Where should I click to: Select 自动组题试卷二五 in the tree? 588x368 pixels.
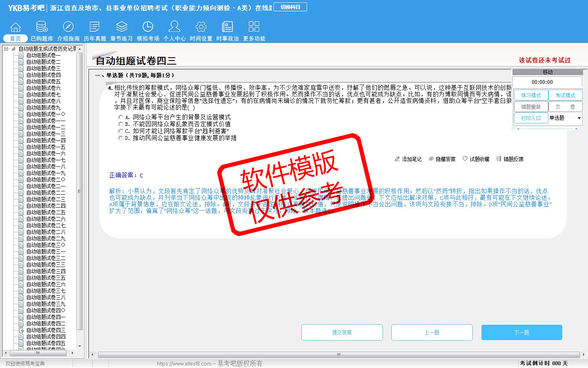(46, 212)
